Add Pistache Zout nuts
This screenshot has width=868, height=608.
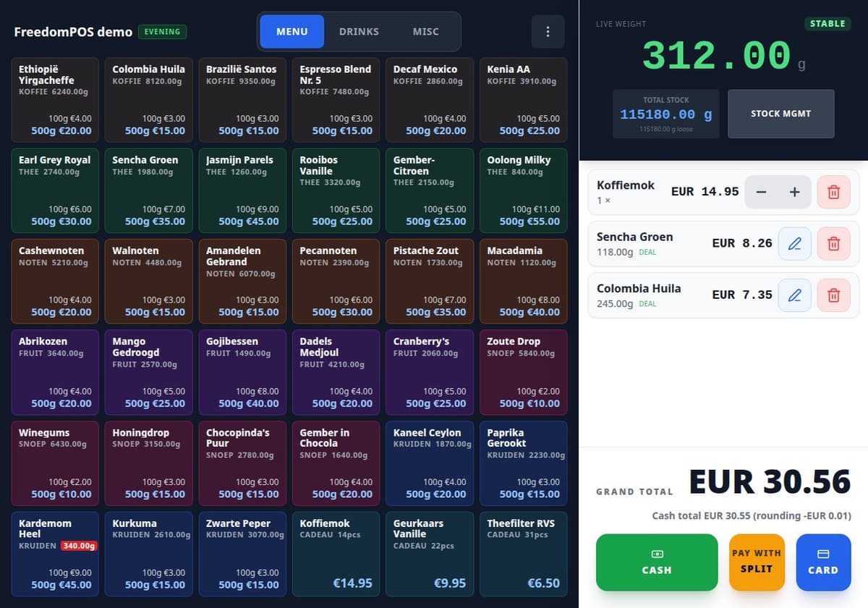click(x=430, y=282)
